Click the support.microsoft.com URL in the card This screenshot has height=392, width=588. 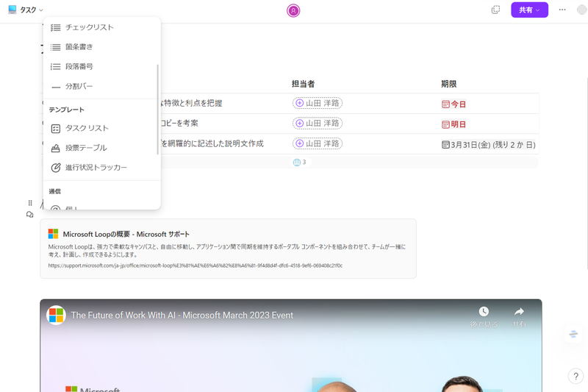195,266
